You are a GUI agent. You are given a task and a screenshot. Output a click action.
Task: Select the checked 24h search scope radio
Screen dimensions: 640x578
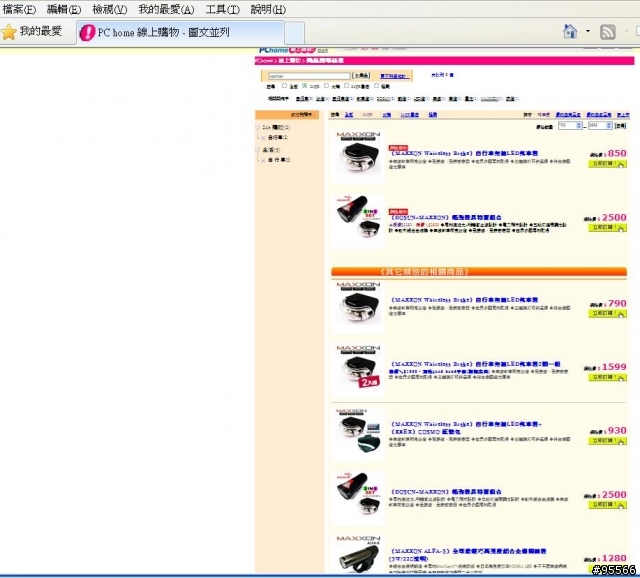pyautogui.click(x=304, y=86)
